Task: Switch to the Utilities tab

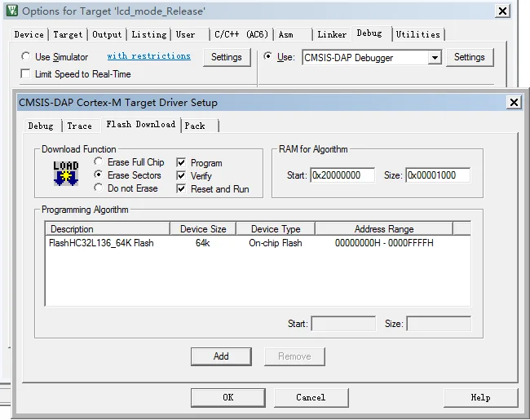Action: tap(417, 34)
